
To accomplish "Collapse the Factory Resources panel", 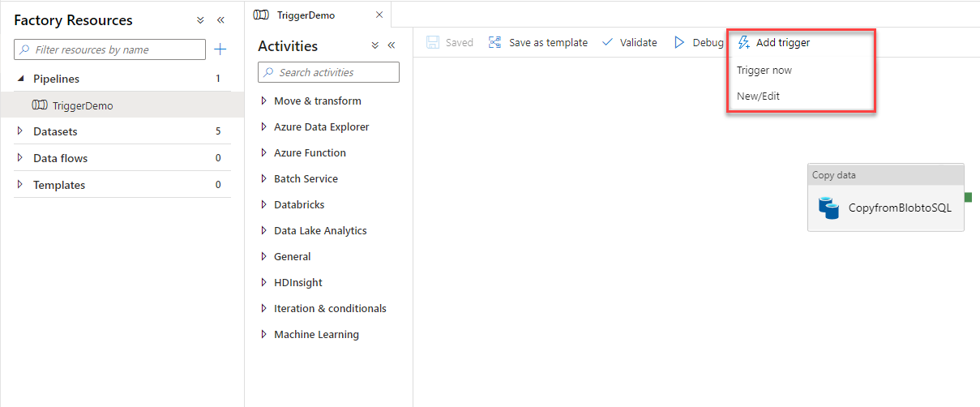I will click(x=220, y=20).
